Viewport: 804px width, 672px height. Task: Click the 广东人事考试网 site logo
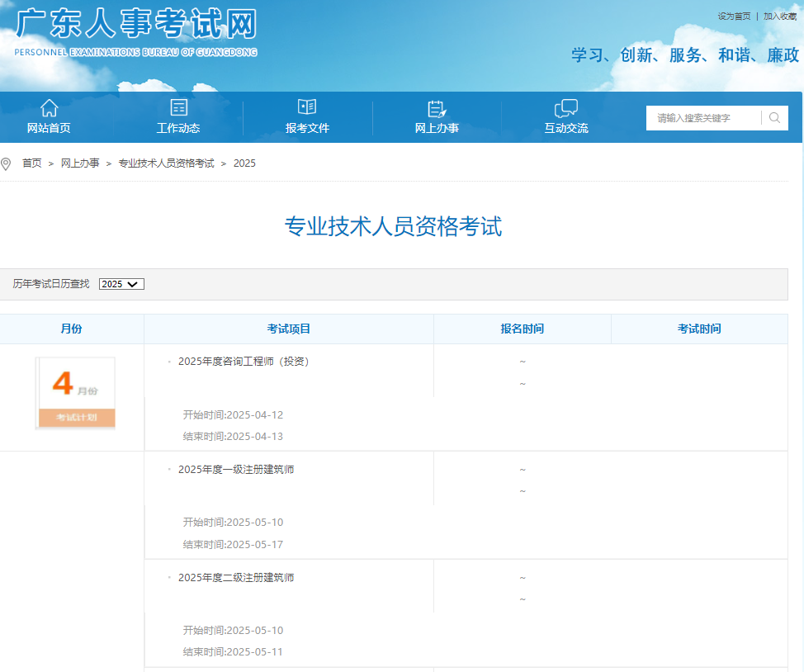[136, 32]
